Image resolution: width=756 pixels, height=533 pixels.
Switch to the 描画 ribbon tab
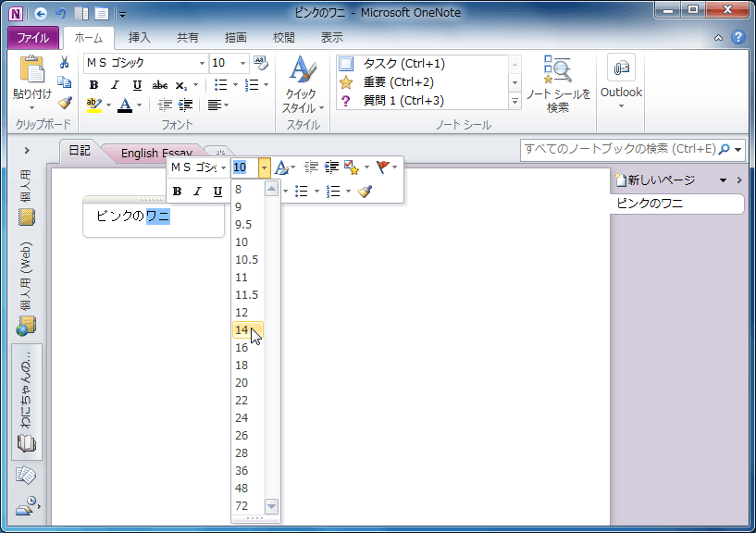tap(236, 38)
